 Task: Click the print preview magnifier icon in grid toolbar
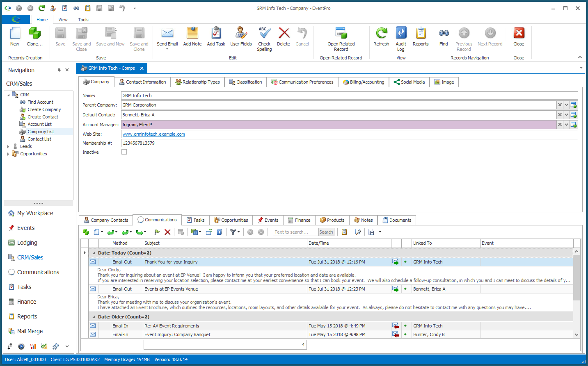pos(358,232)
